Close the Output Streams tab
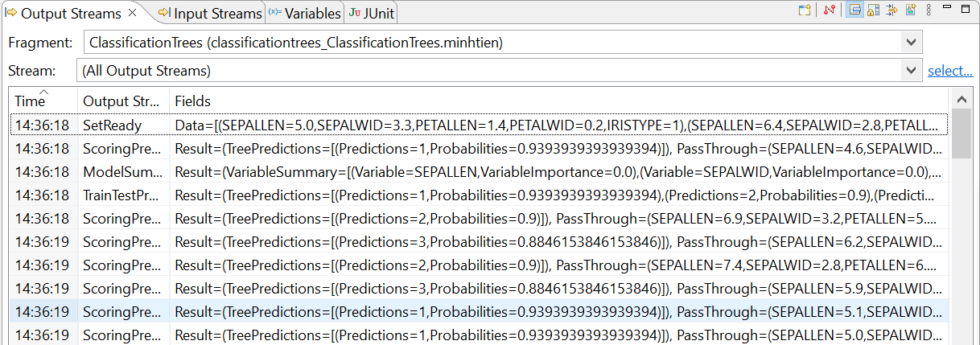Viewport: 980px width, 345px height. click(133, 13)
